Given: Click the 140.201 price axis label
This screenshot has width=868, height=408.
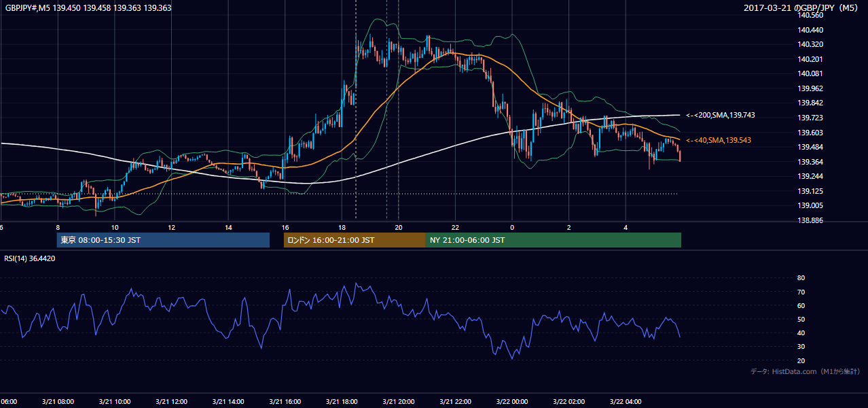Looking at the screenshot, I should [811, 59].
